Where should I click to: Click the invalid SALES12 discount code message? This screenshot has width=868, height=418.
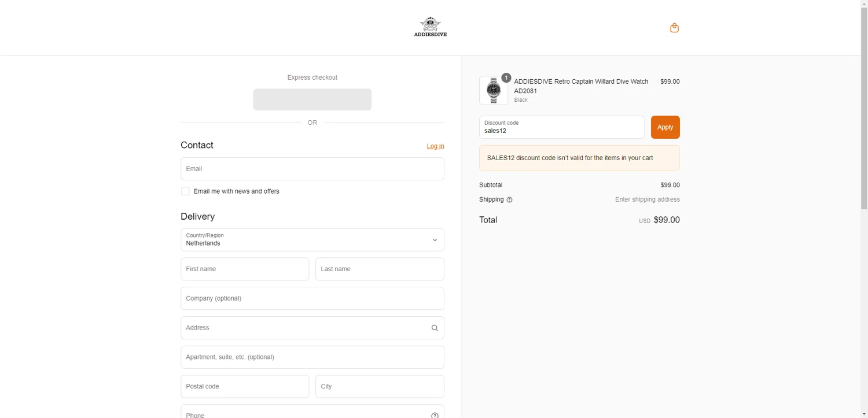click(579, 158)
